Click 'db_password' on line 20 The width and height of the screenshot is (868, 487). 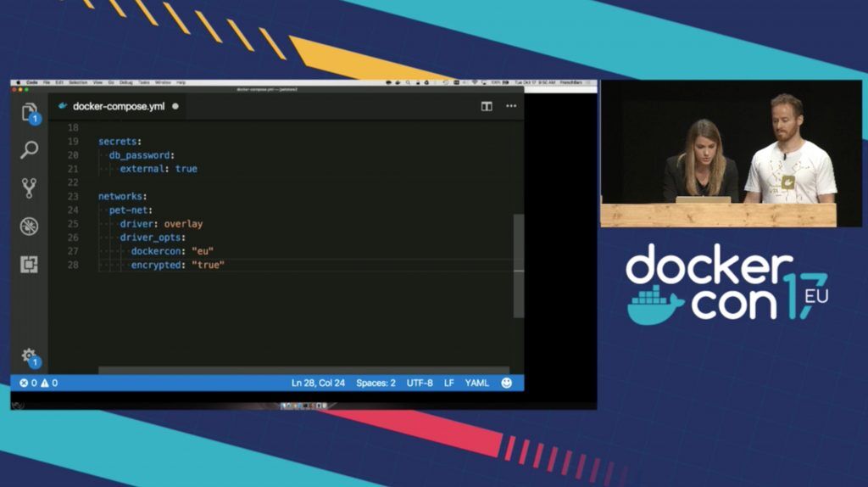(x=140, y=155)
